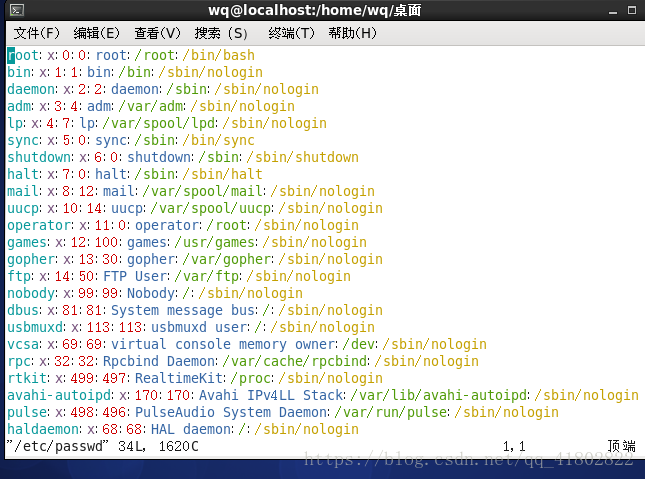Click RealtimeKit on the rtkit line
This screenshot has width=645, height=479.
179,378
